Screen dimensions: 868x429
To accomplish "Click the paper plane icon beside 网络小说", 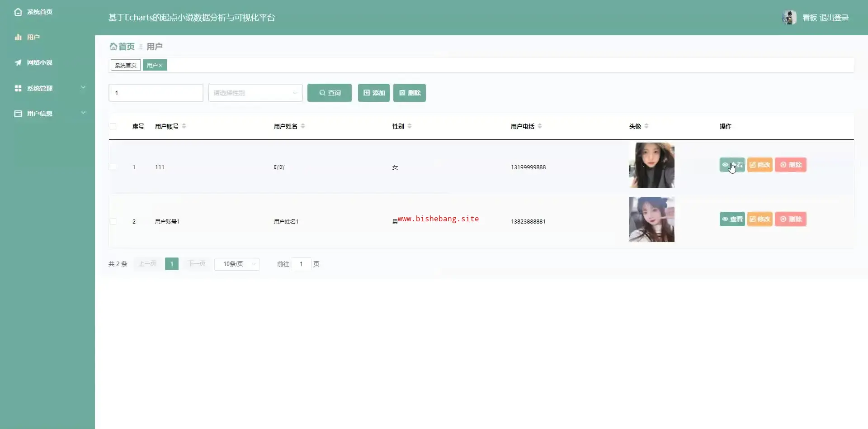I will (18, 62).
